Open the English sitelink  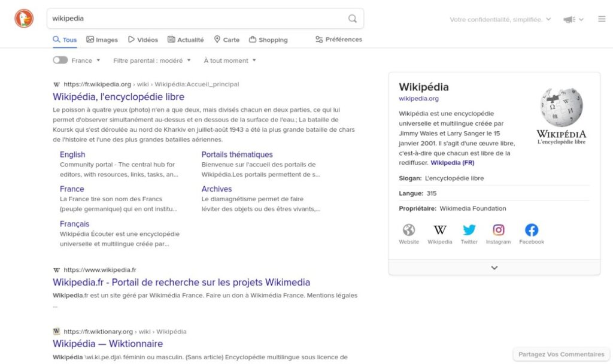pyautogui.click(x=72, y=154)
